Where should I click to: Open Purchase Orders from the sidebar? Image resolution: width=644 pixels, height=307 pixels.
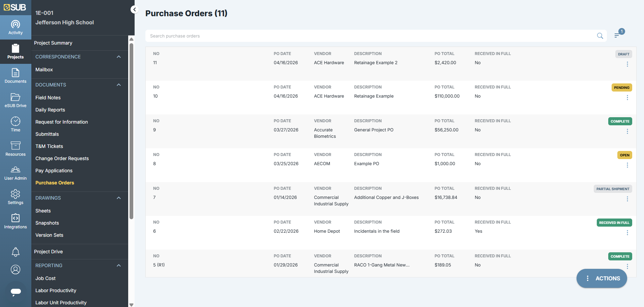click(x=55, y=183)
